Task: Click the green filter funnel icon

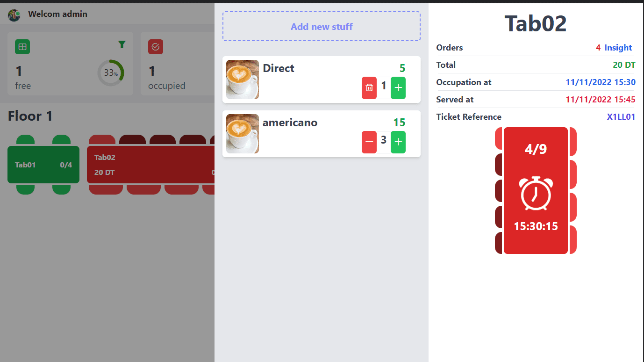Action: (122, 44)
